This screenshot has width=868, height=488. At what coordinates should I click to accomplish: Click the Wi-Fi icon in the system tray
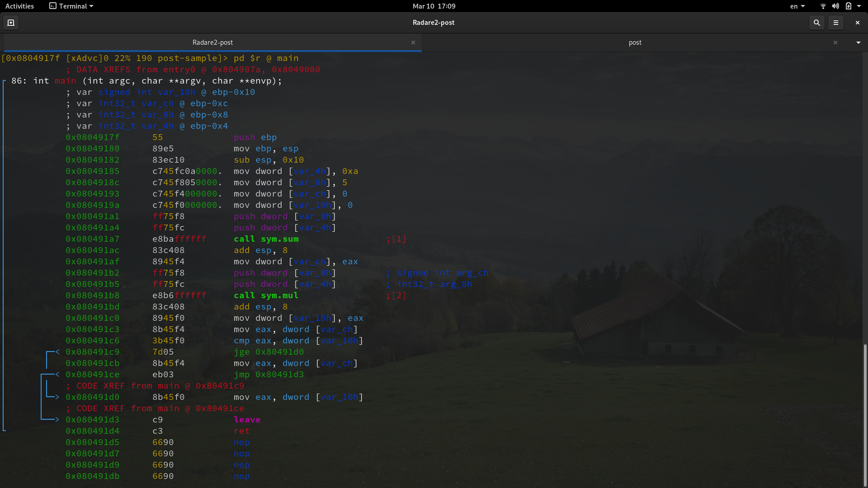(822, 6)
